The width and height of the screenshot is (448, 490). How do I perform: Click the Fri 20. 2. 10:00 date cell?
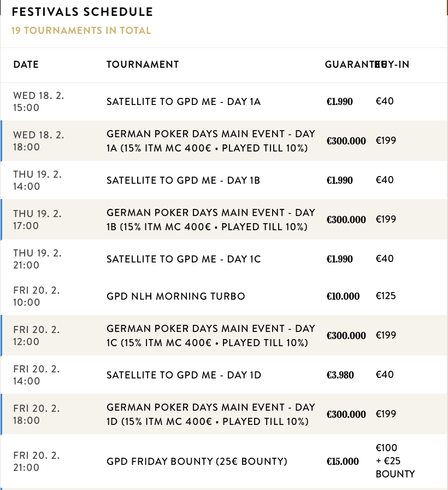[x=37, y=296]
